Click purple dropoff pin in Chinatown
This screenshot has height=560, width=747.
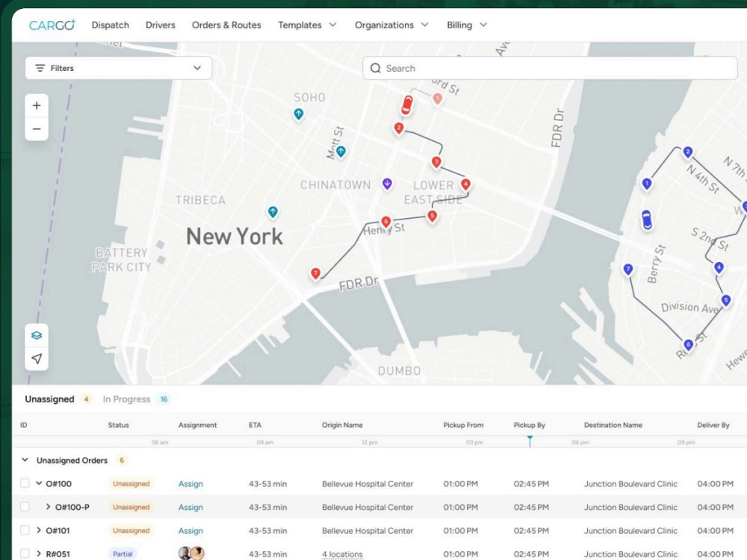tap(387, 184)
